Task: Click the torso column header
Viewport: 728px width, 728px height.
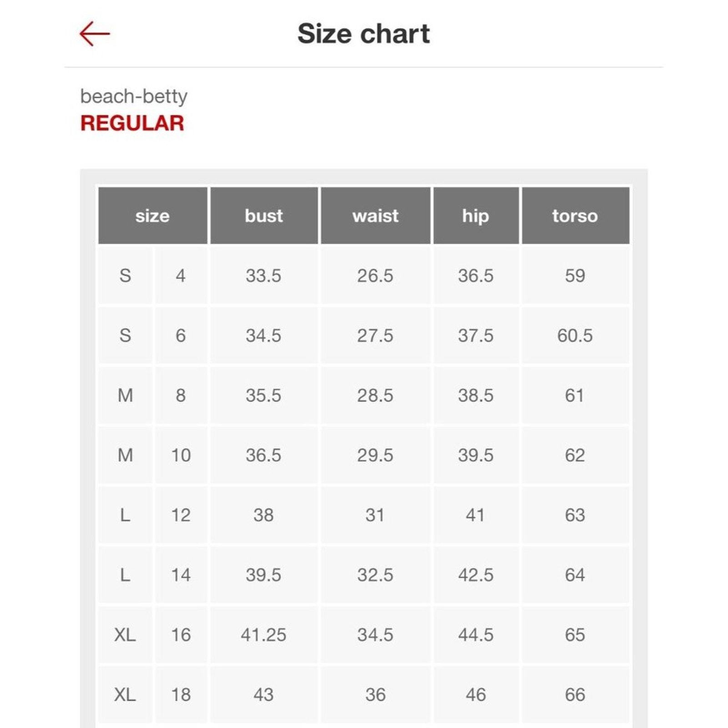Action: tap(576, 216)
